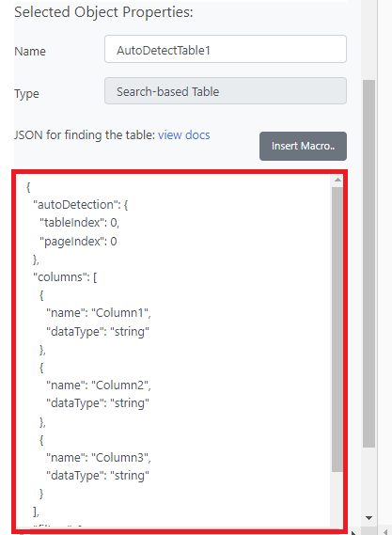The image size is (392, 535).
Task: Click the "columns": [ line
Action: pos(65,277)
